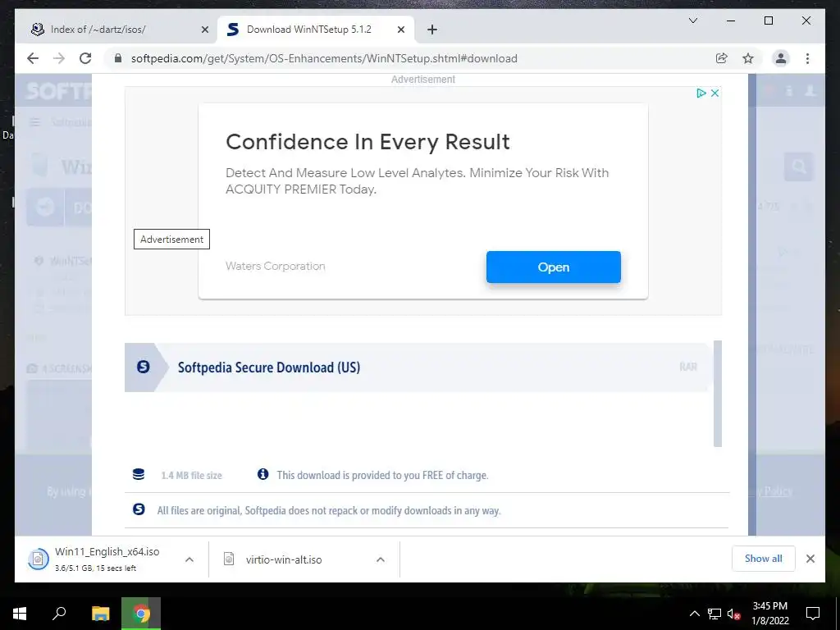Expand Win11_English_x64.iso download options
840x630 pixels.
[x=189, y=559]
